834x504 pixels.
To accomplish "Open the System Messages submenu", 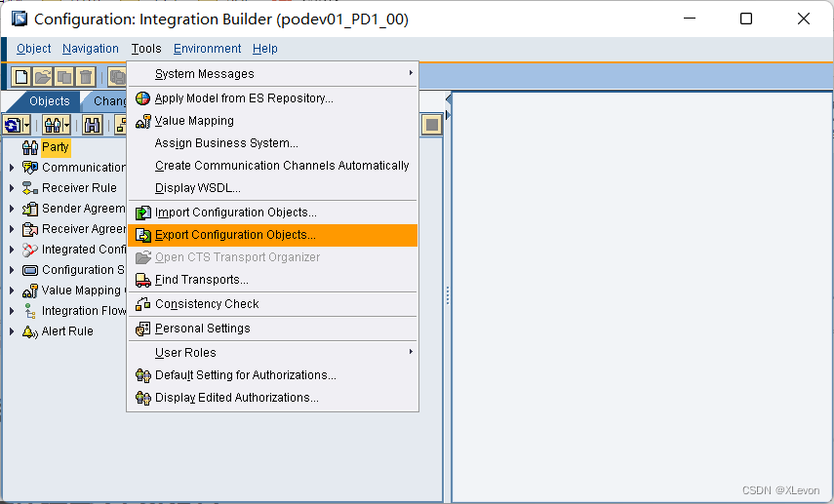I will pyautogui.click(x=272, y=74).
